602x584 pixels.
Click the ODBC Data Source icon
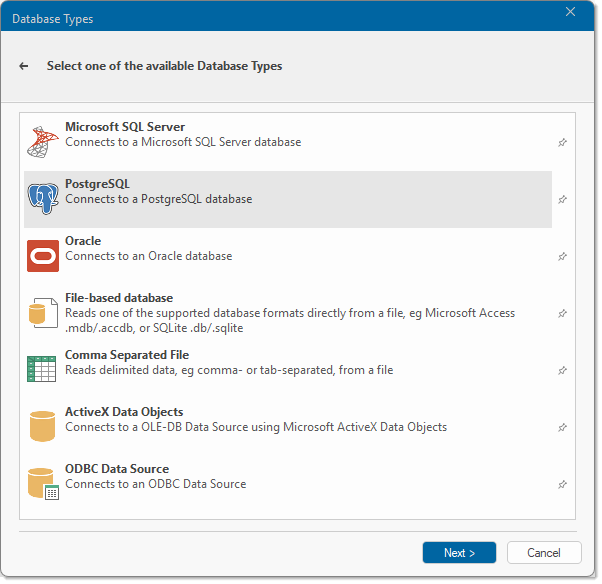tap(43, 484)
